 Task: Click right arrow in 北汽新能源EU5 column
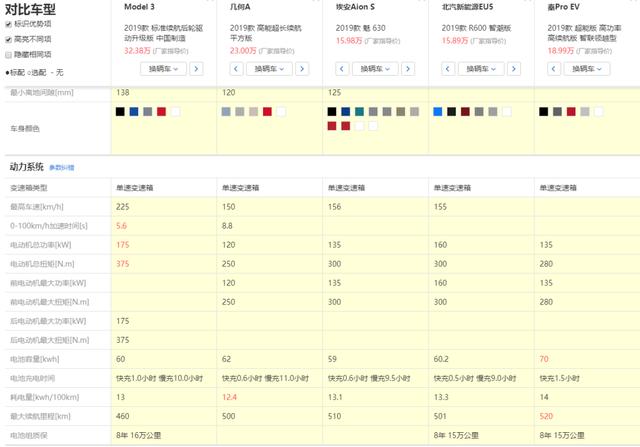[516, 69]
